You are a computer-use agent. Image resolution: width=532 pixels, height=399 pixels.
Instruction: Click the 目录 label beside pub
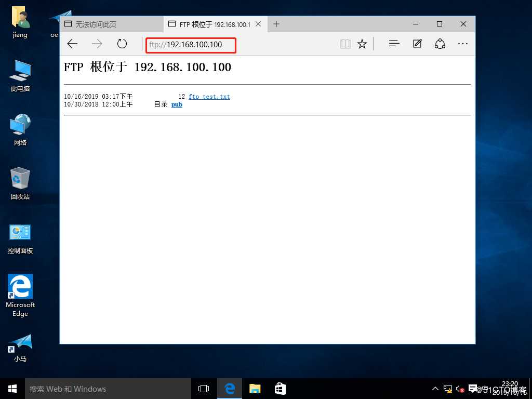[161, 104]
